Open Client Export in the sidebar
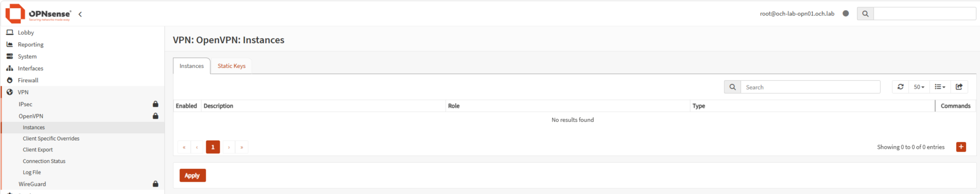The width and height of the screenshot is (980, 194). coord(38,150)
